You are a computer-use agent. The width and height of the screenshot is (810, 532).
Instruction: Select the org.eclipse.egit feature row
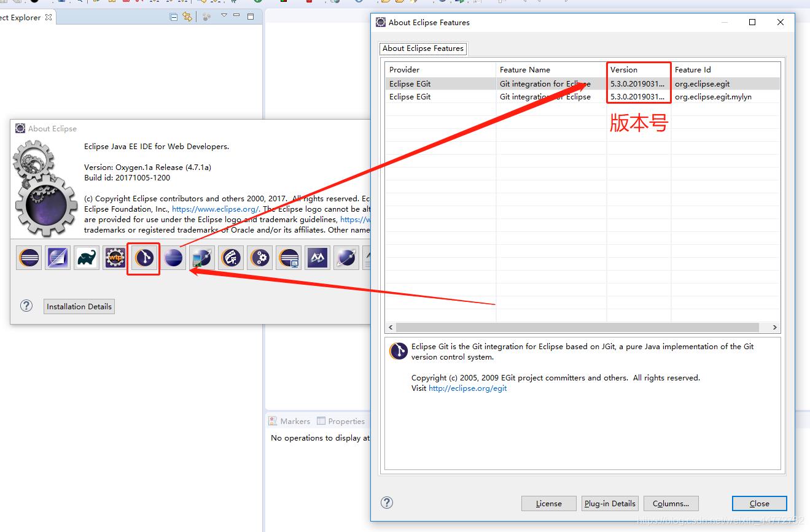click(583, 84)
